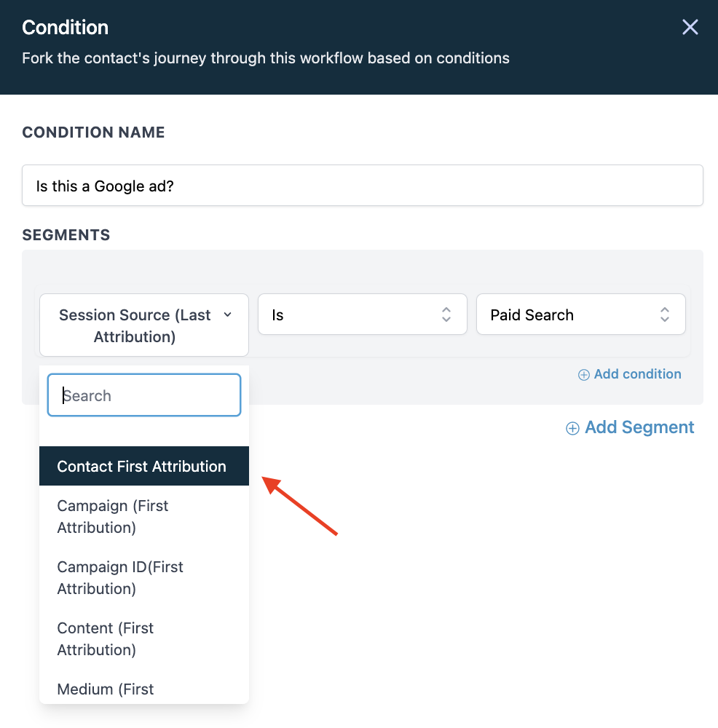718x728 pixels.
Task: Click the Add Segment link
Action: pyautogui.click(x=639, y=427)
